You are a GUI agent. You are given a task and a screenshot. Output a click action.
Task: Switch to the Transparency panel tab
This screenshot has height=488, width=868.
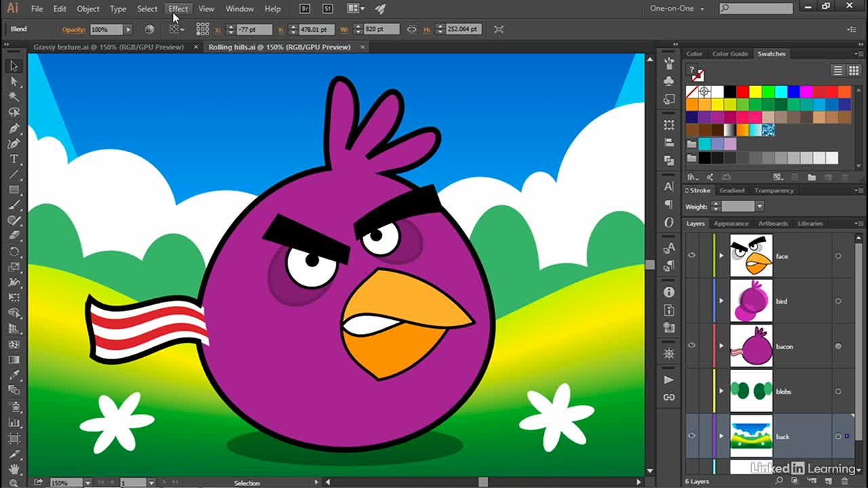click(774, 190)
